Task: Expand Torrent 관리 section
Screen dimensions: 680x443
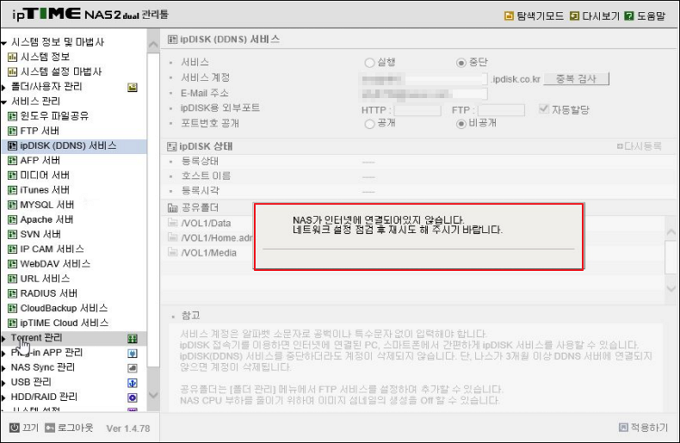Action: [x=3, y=338]
